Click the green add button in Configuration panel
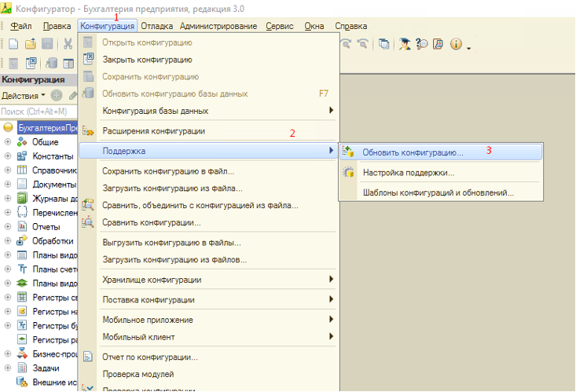This screenshot has height=392, width=576. pyautogui.click(x=57, y=96)
